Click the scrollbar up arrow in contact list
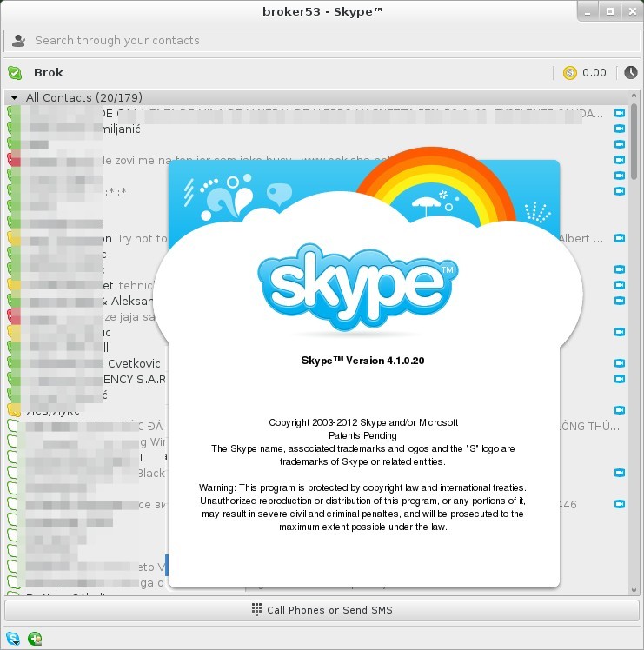This screenshot has width=644, height=650. pyautogui.click(x=634, y=96)
